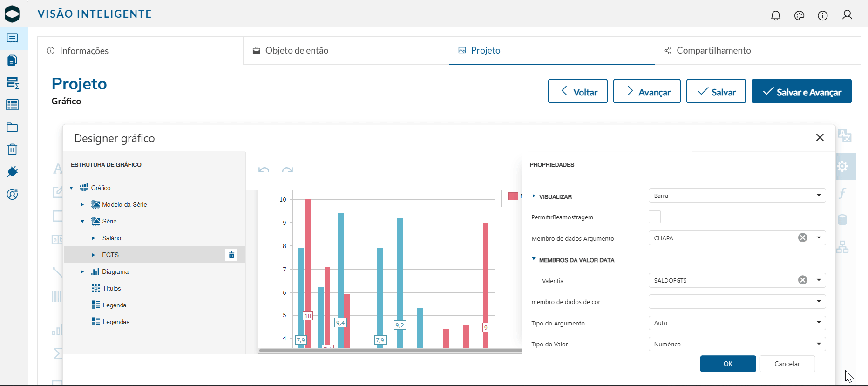Image resolution: width=868 pixels, height=386 pixels.
Task: Open the theme palette icon
Action: pyautogui.click(x=800, y=15)
